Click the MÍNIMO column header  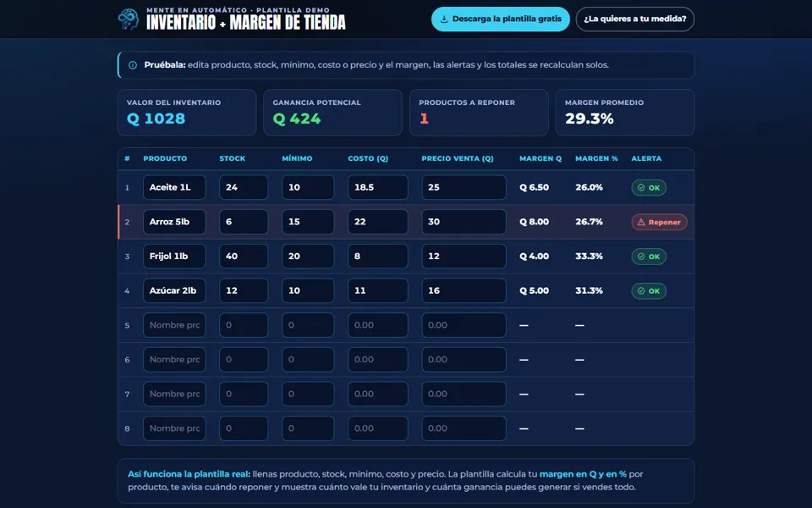[297, 158]
